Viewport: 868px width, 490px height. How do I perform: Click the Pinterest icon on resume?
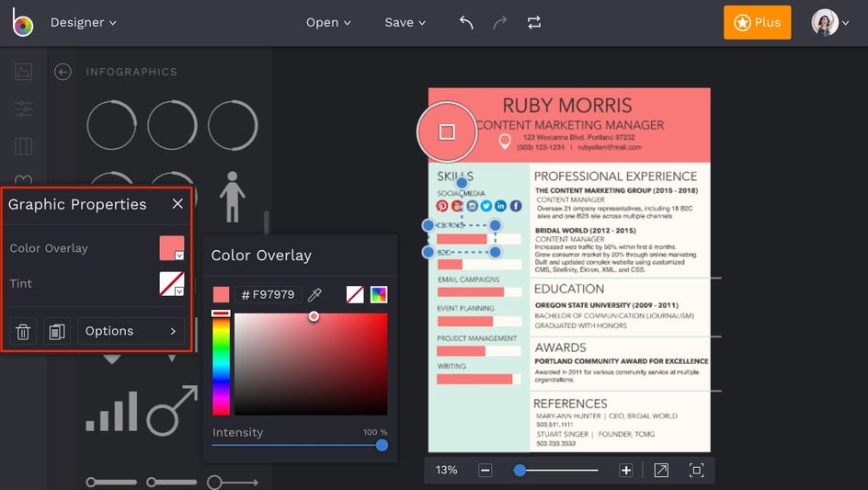click(x=441, y=206)
